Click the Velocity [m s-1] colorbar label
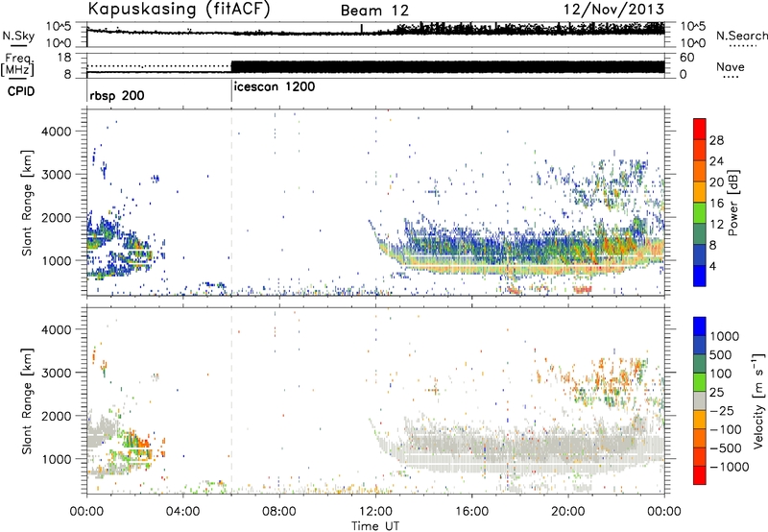Screen dimensions: 768x532 [x=758, y=400]
